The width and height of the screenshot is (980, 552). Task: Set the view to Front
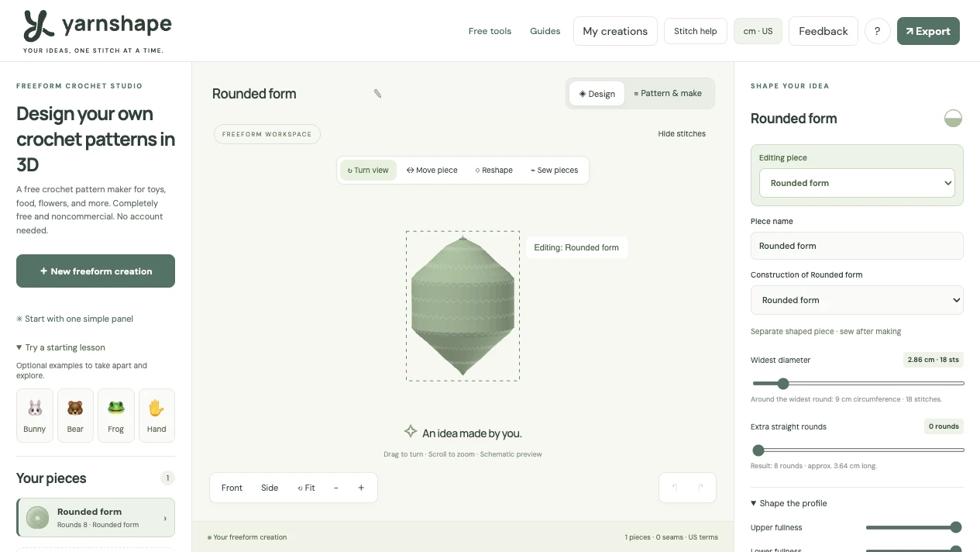[232, 488]
